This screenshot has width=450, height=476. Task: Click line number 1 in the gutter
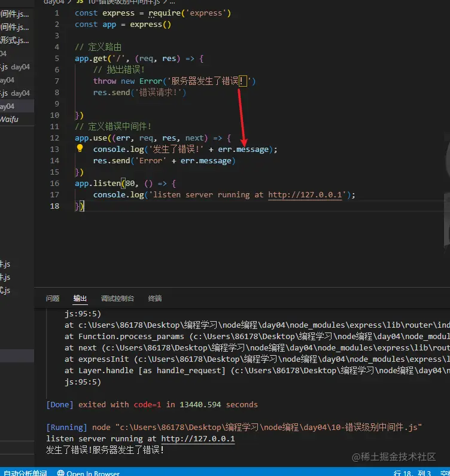point(57,13)
